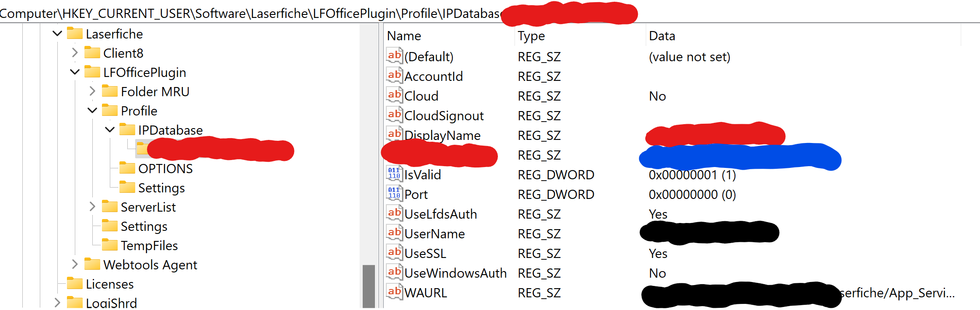This screenshot has width=980, height=310.
Task: Click the tree pane vertical scrollbar thumb
Action: 369,286
